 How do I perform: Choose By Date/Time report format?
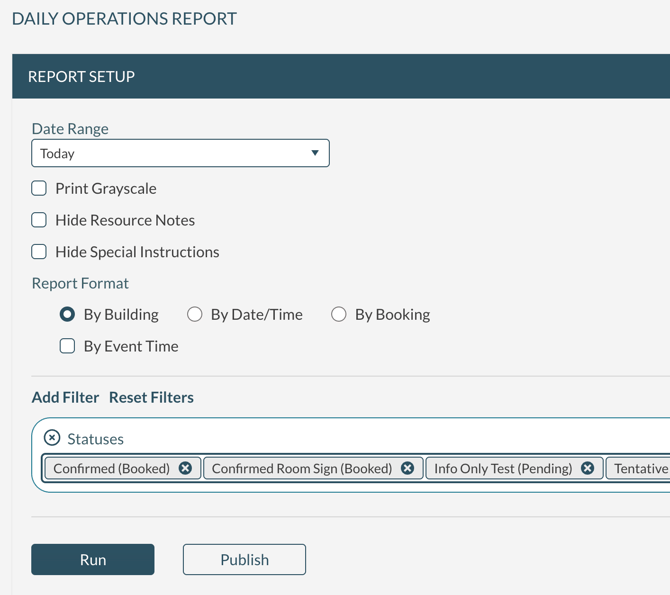pyautogui.click(x=194, y=315)
